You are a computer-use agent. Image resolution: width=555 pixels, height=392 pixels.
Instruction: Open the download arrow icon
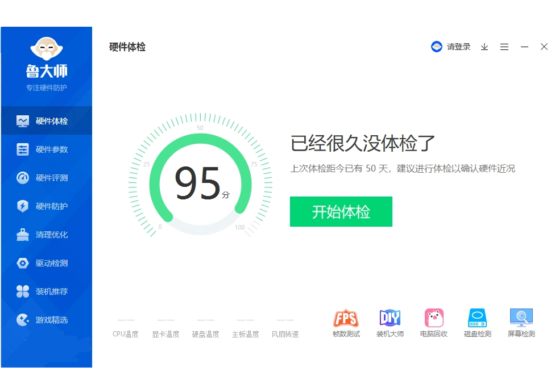coord(484,47)
